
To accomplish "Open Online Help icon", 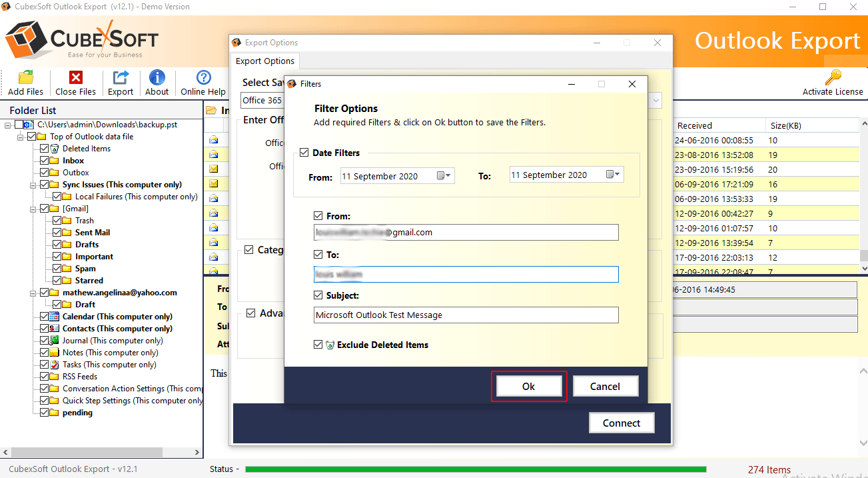I will pos(203,77).
